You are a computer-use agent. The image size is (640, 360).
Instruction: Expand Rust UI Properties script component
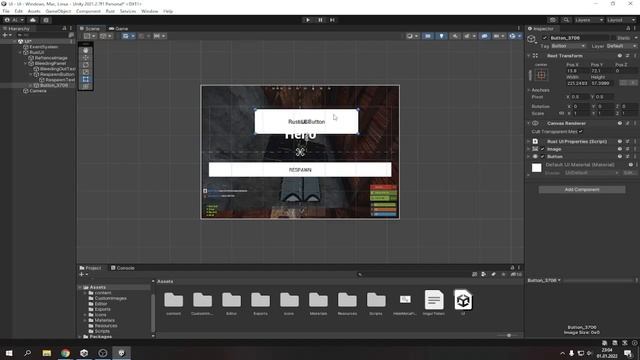point(529,142)
